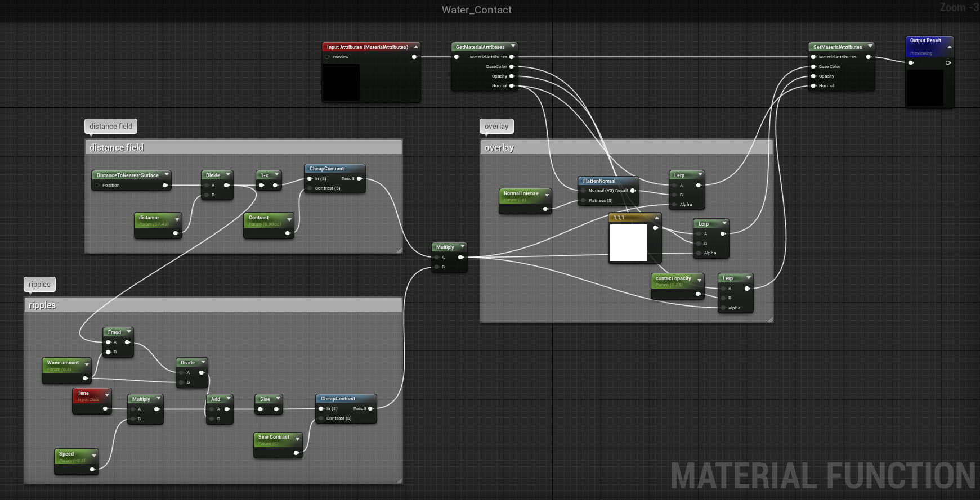Collapse the 1,1,1 constant node preview
The width and height of the screenshot is (980, 500).
click(x=656, y=218)
